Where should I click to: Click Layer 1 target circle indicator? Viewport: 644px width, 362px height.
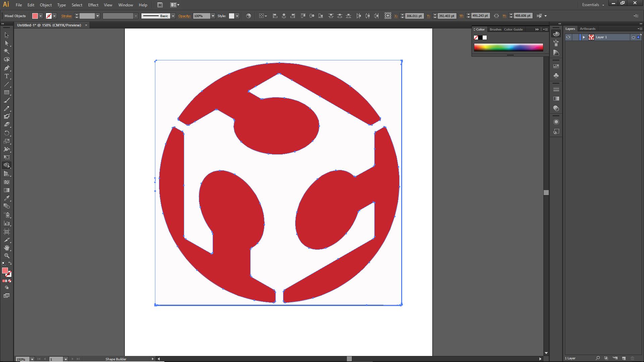click(x=633, y=37)
